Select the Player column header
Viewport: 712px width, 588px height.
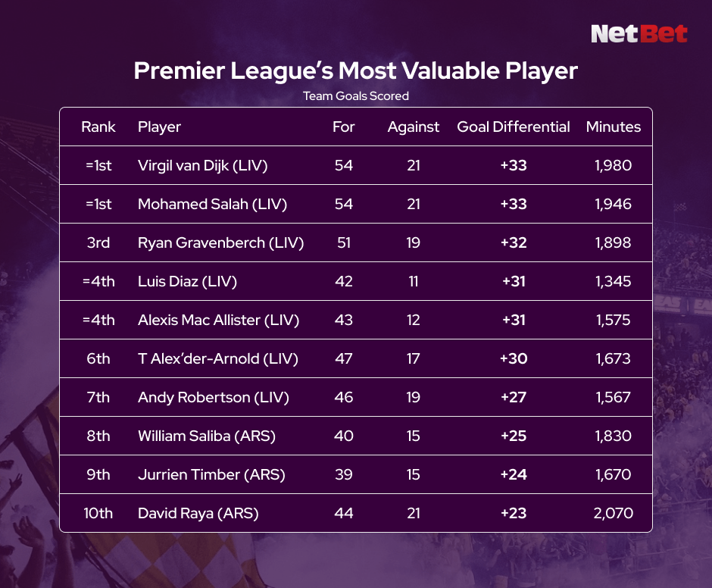point(159,127)
